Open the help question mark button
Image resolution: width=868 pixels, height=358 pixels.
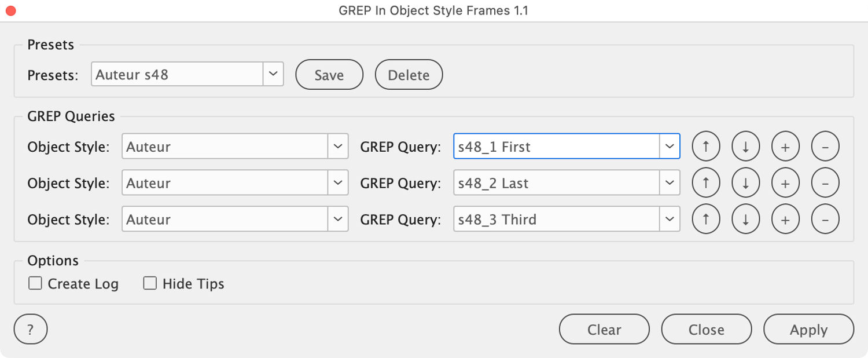tap(31, 330)
